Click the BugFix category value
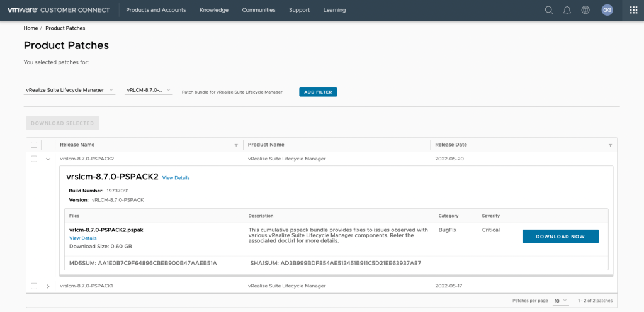This screenshot has height=312, width=644. click(x=447, y=230)
